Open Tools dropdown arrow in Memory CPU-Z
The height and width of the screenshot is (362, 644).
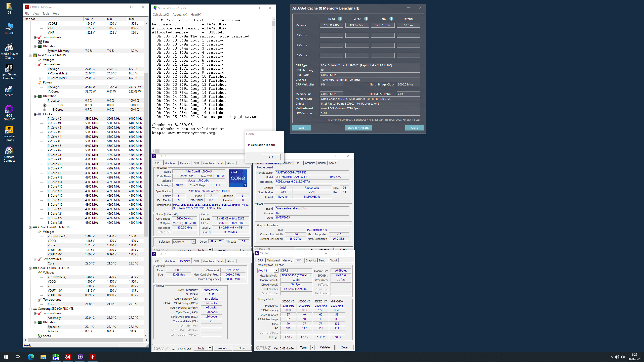210,348
